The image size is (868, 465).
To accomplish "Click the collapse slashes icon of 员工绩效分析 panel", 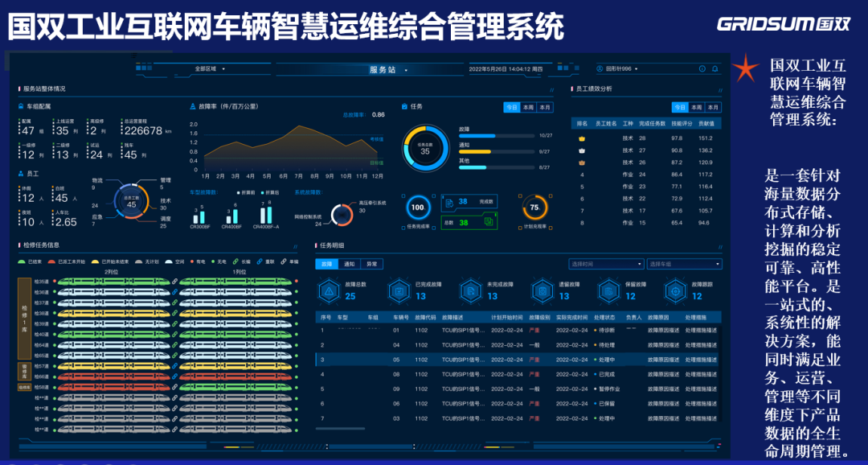I will 719,90.
